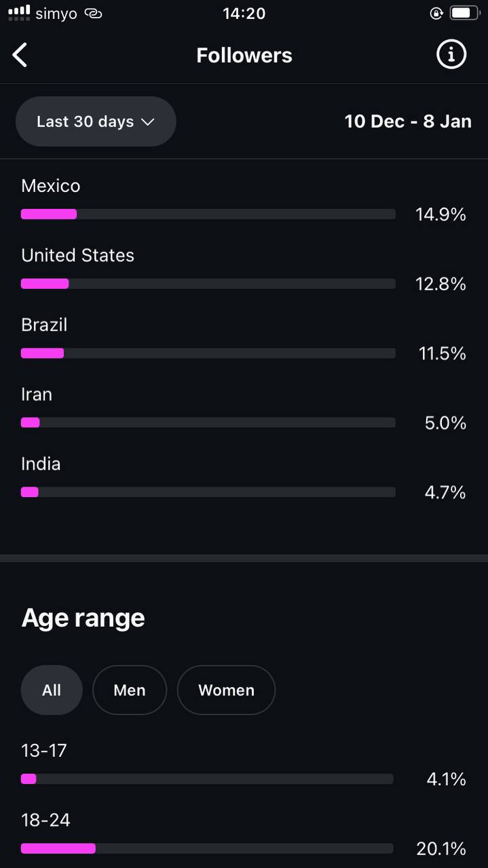Viewport: 488px width, 868px height.
Task: Open the info icon for Followers
Action: pos(451,55)
